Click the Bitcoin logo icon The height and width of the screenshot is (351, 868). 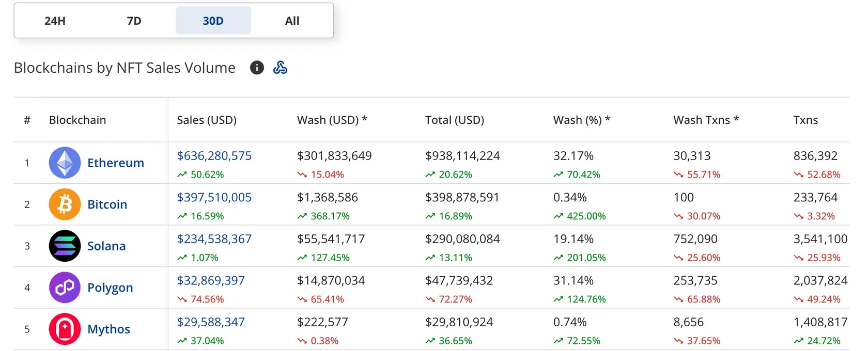(x=65, y=204)
